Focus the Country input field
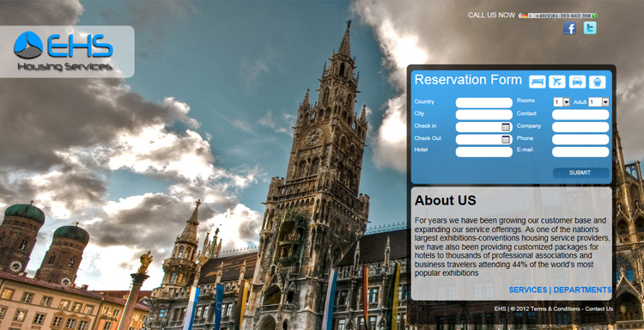This screenshot has height=330, width=644. (x=483, y=103)
